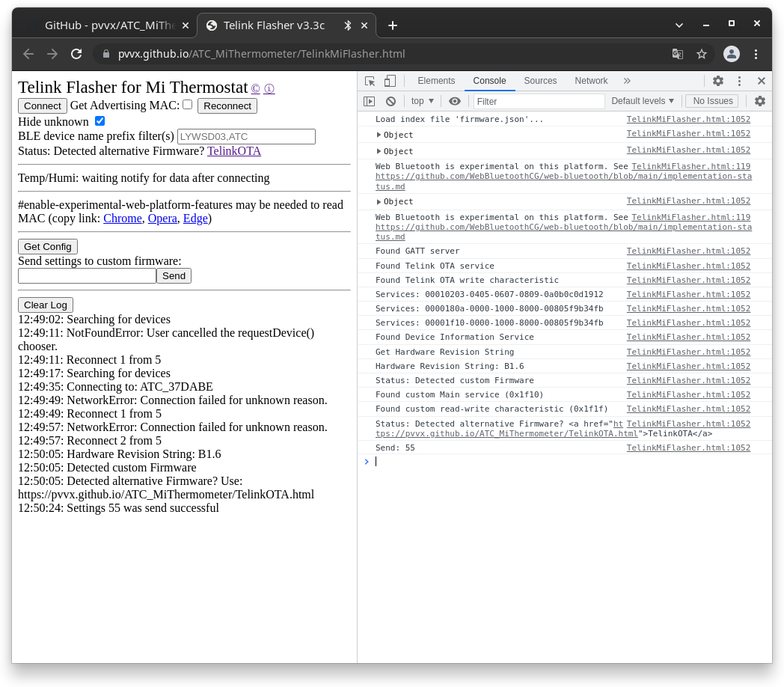
Task: Open source link for 'Found GATT server'
Action: (x=688, y=251)
